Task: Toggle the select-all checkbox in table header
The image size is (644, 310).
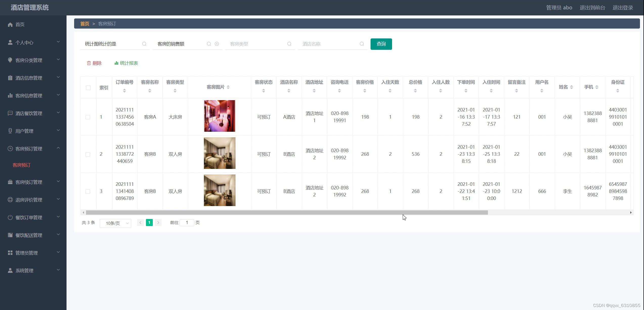Action: (88, 87)
